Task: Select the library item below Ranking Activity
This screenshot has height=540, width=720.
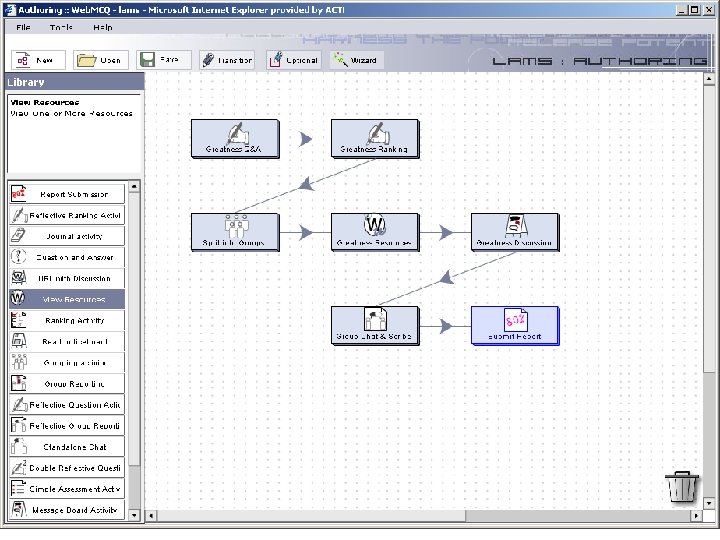Action: click(x=67, y=341)
